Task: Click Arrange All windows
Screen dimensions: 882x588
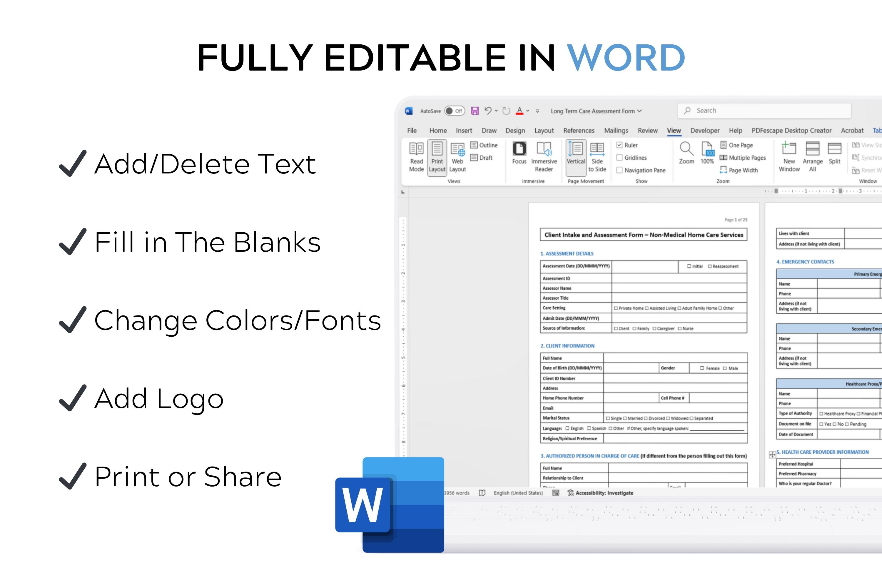Action: [x=813, y=157]
